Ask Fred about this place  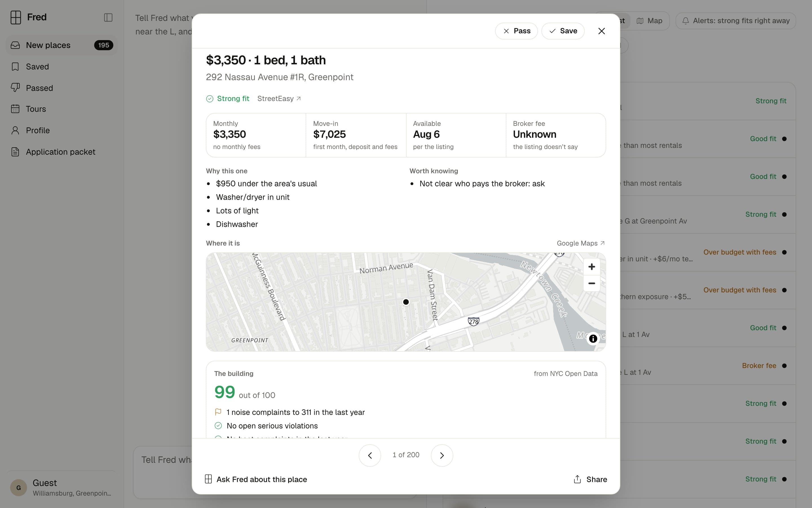pos(256,479)
